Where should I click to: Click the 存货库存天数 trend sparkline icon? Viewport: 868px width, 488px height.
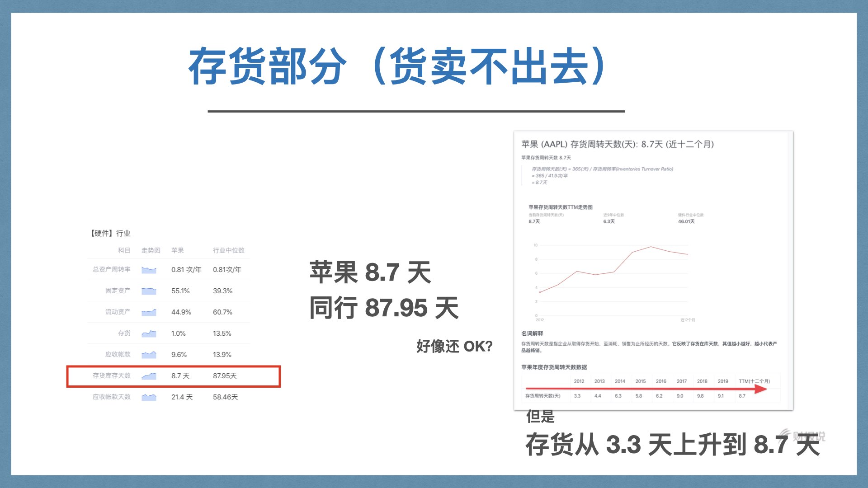pos(149,376)
